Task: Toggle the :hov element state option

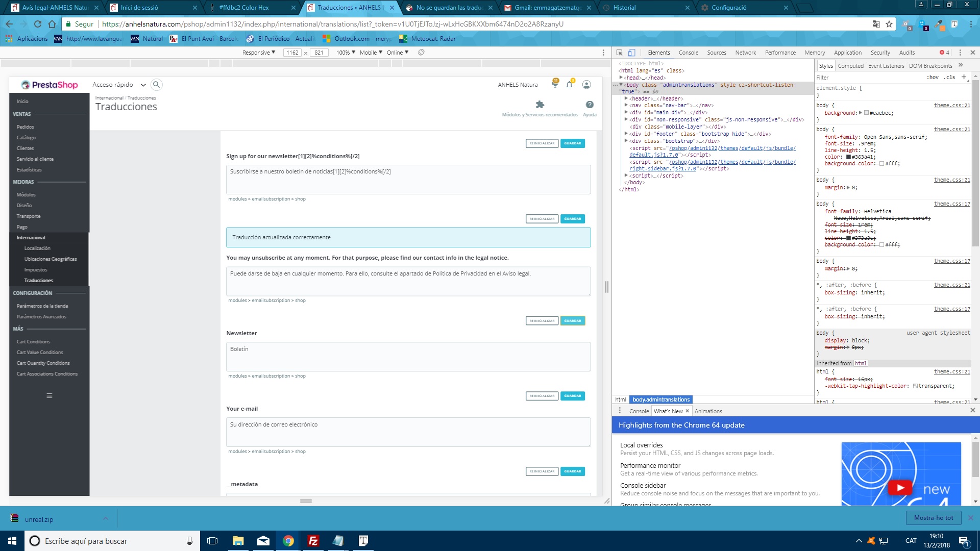Action: click(933, 78)
